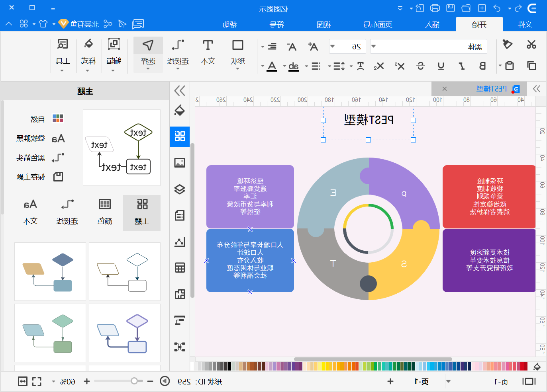Open the font size dropdown showing 26
The height and width of the screenshot is (392, 547).
pyautogui.click(x=347, y=47)
